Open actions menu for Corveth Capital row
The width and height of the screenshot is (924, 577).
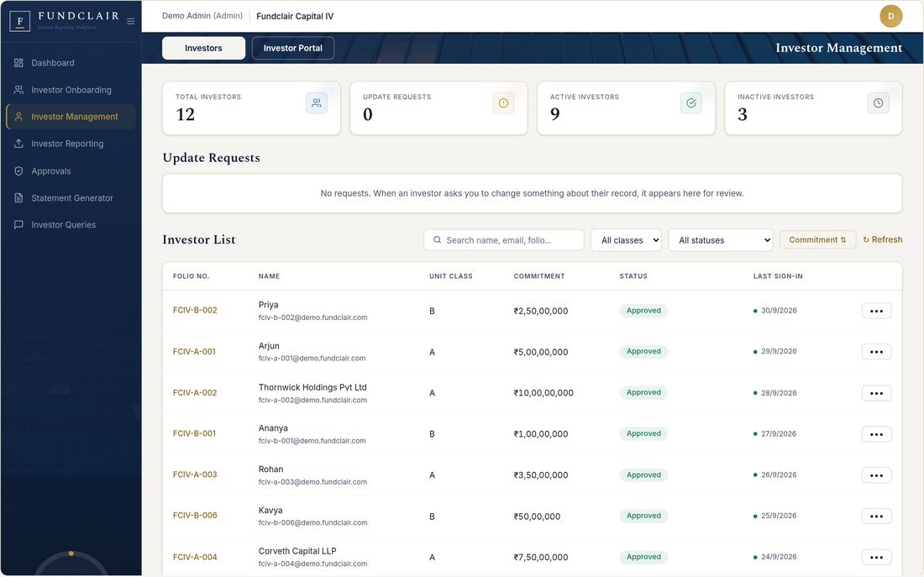tap(876, 557)
